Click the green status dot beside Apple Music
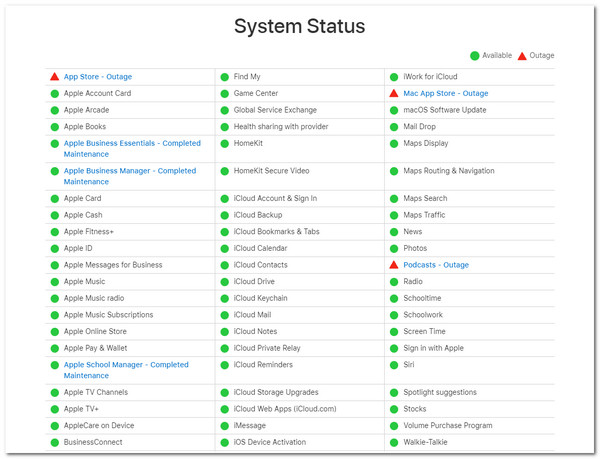 55,282
